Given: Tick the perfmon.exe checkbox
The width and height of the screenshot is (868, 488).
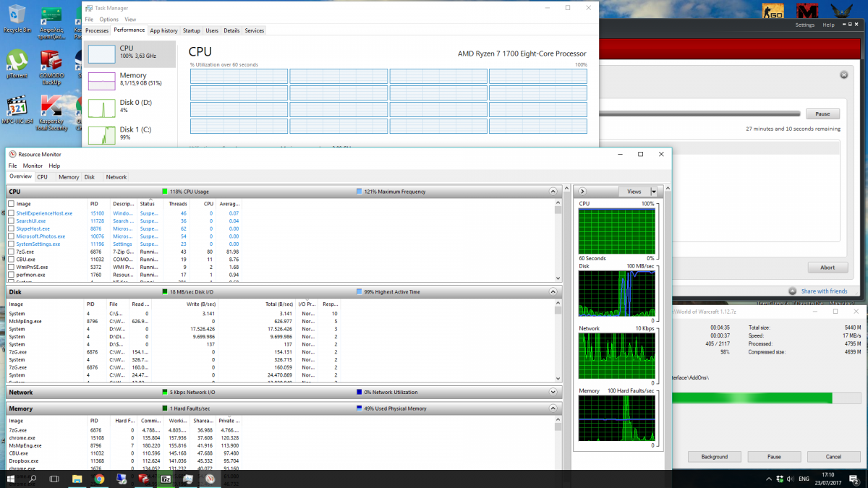Looking at the screenshot, I should [11, 275].
